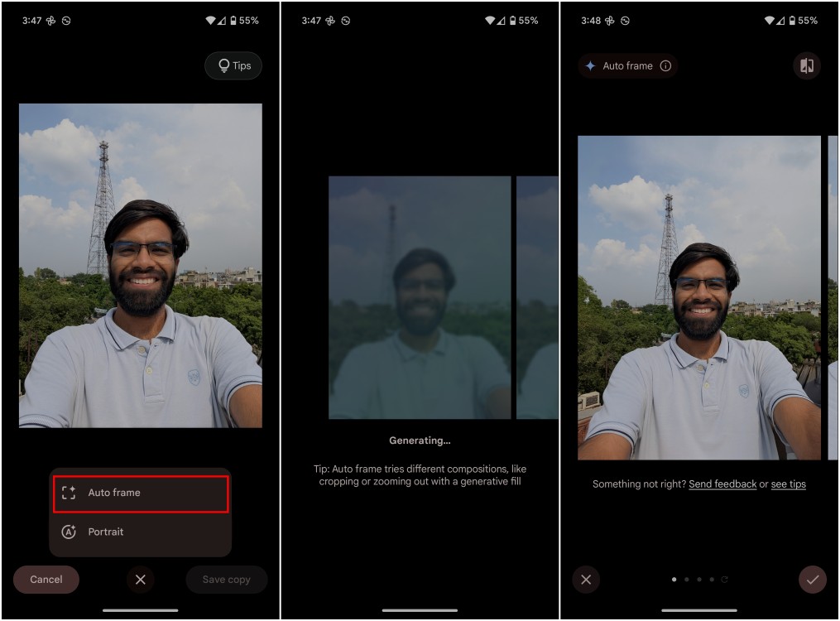Image resolution: width=840 pixels, height=621 pixels.
Task: Tap the regenerate icon after the page dots
Action: (725, 580)
